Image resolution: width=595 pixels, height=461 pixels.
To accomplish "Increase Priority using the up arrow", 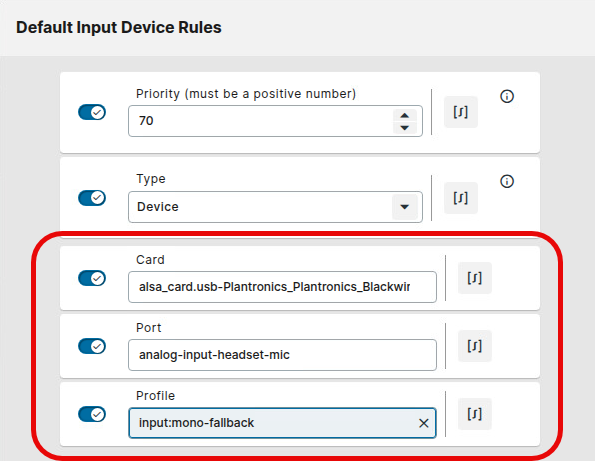I will point(405,115).
